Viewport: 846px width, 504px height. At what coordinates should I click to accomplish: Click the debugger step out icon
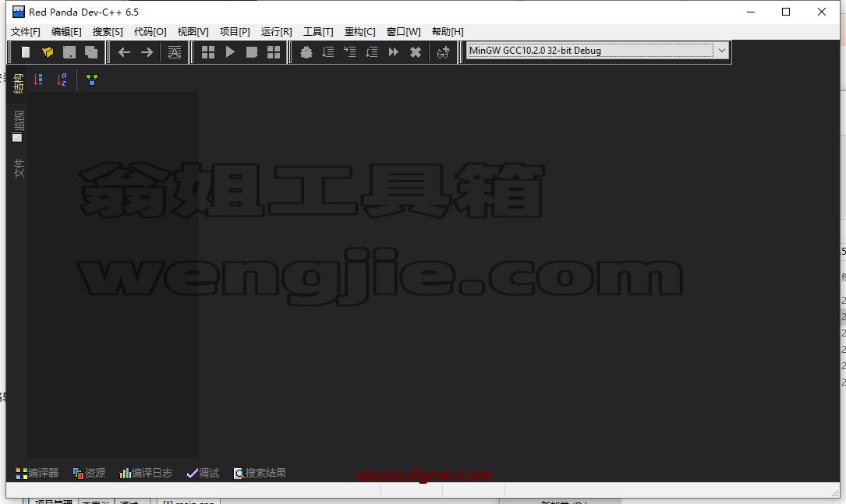coord(372,52)
